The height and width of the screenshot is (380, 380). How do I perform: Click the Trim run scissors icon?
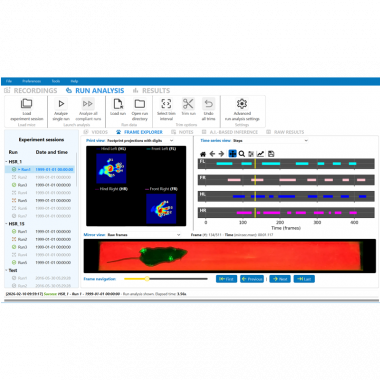188,104
